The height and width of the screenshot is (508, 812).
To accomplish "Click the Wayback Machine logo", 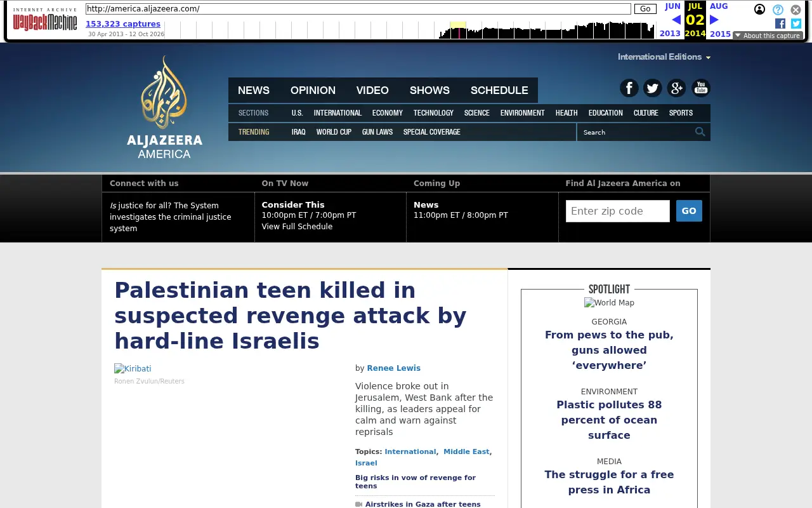I will 45,20.
